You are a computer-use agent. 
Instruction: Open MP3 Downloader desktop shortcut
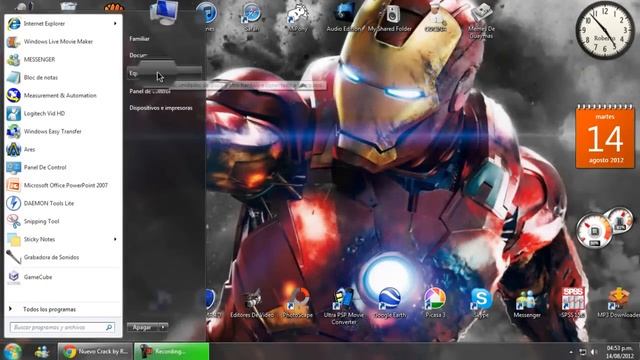click(618, 304)
